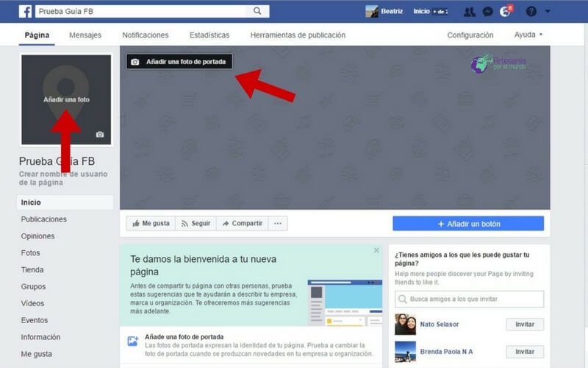Click the Compartir button
The image size is (588, 368).
click(x=243, y=224)
